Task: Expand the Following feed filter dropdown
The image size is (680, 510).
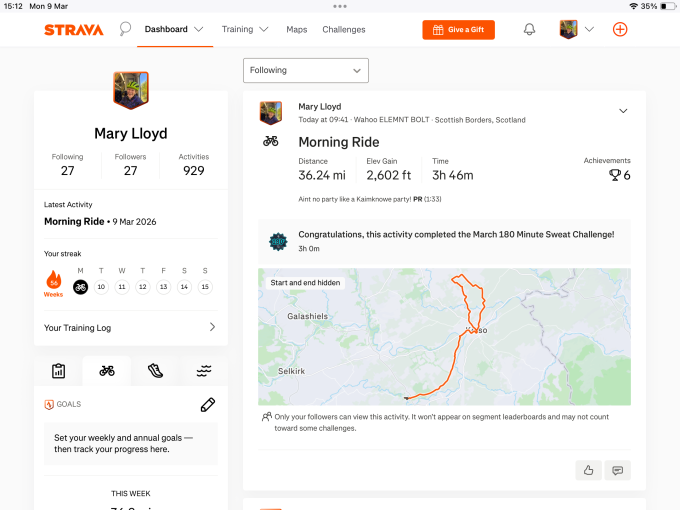Action: tap(305, 70)
